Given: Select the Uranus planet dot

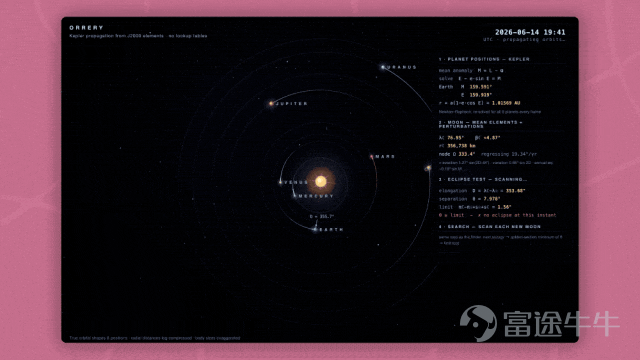Looking at the screenshot, I should 383,67.
